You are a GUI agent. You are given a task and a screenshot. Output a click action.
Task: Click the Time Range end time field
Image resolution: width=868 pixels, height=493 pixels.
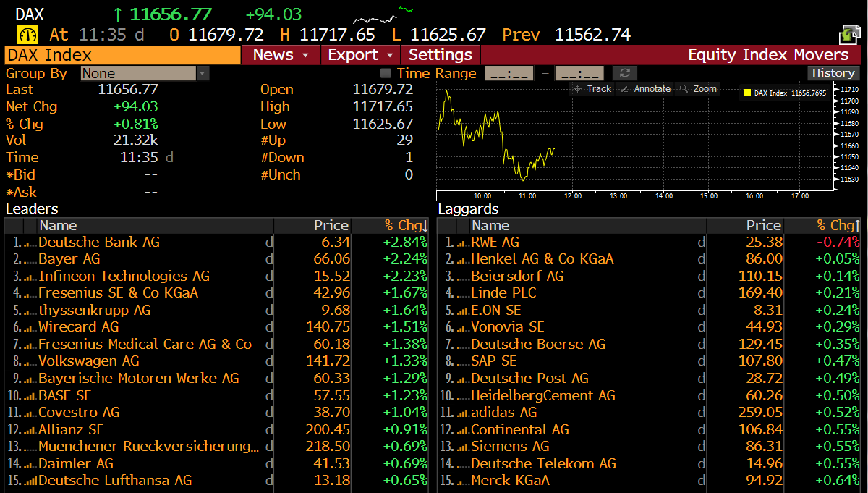point(579,73)
